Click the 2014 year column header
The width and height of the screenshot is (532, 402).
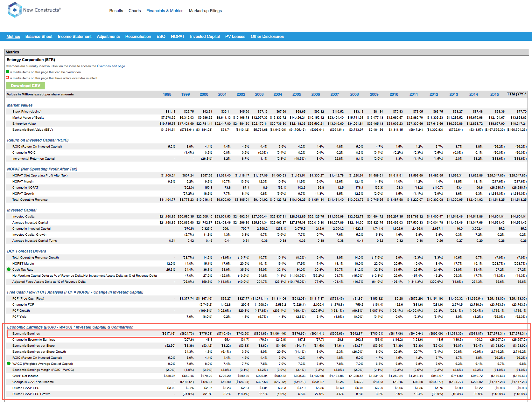[x=473, y=94]
